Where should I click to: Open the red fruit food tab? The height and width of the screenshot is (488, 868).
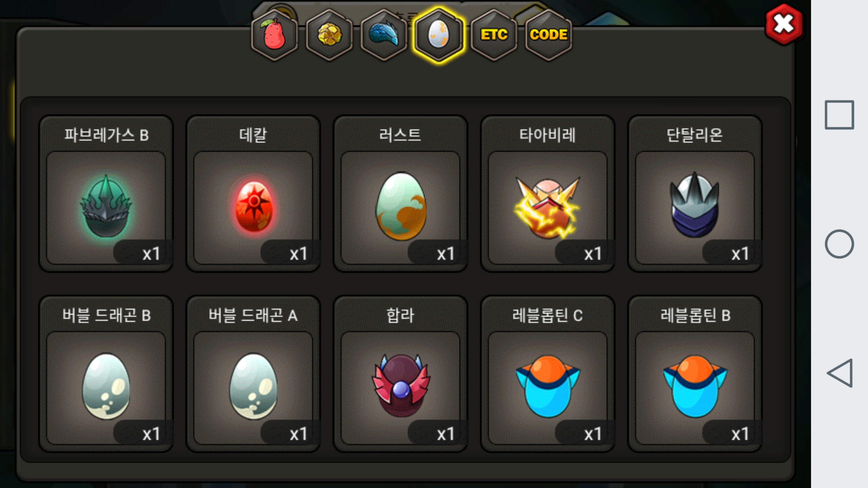coord(274,35)
